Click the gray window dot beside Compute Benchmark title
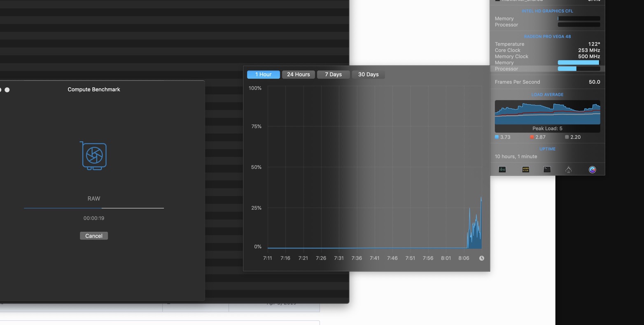 click(x=7, y=89)
